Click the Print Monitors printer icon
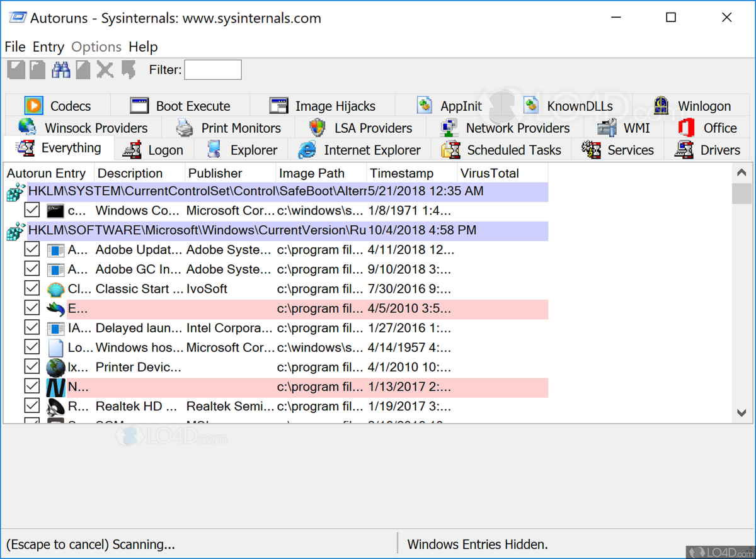 pyautogui.click(x=185, y=128)
